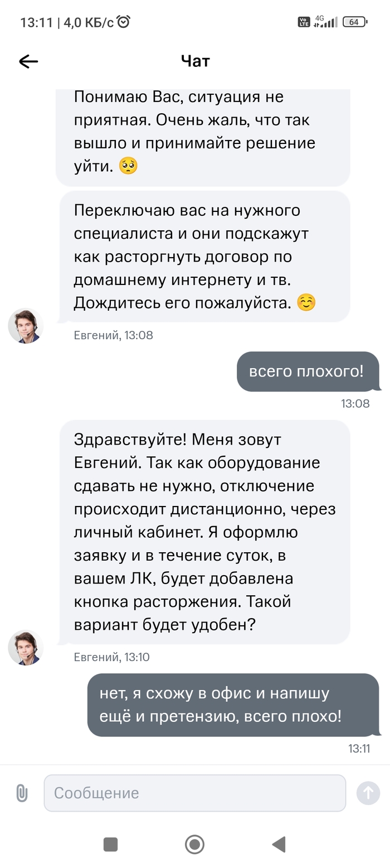Tap the back arrow in the header
Viewport: 390px width, 868px height.
(x=28, y=61)
